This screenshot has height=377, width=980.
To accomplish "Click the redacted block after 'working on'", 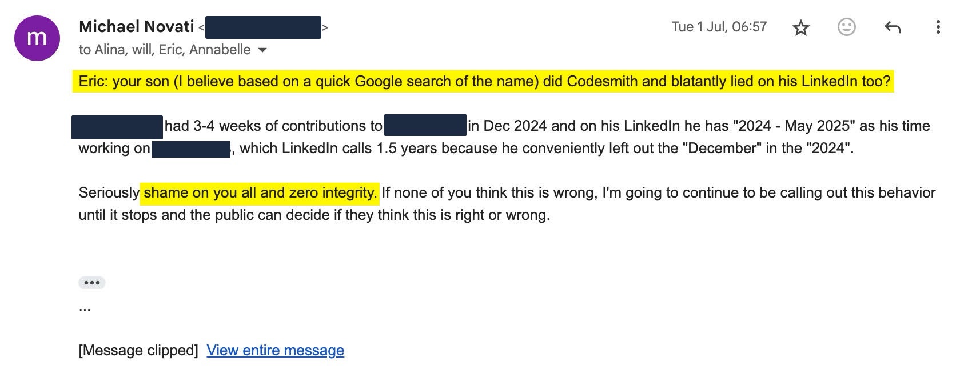I will (191, 149).
